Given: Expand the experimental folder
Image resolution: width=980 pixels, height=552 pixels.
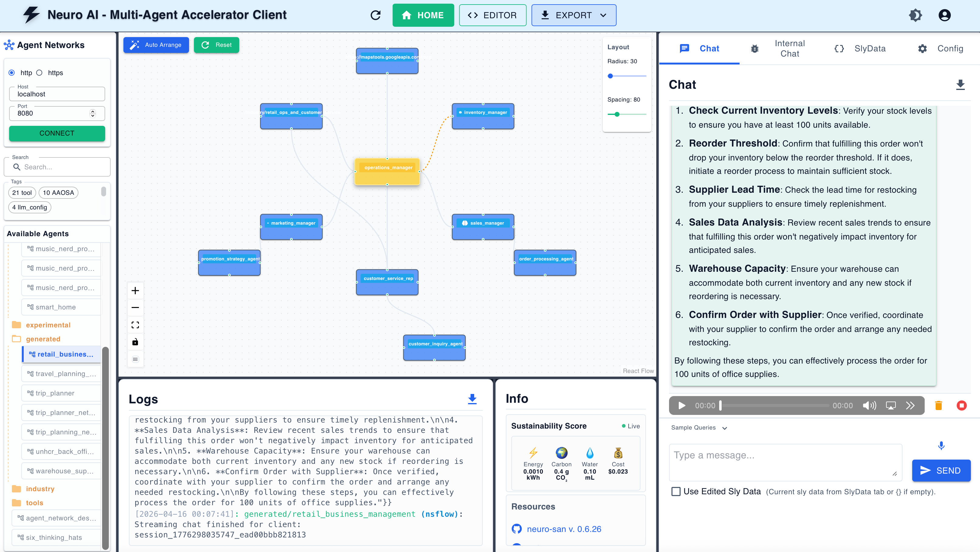Looking at the screenshot, I should (x=48, y=325).
